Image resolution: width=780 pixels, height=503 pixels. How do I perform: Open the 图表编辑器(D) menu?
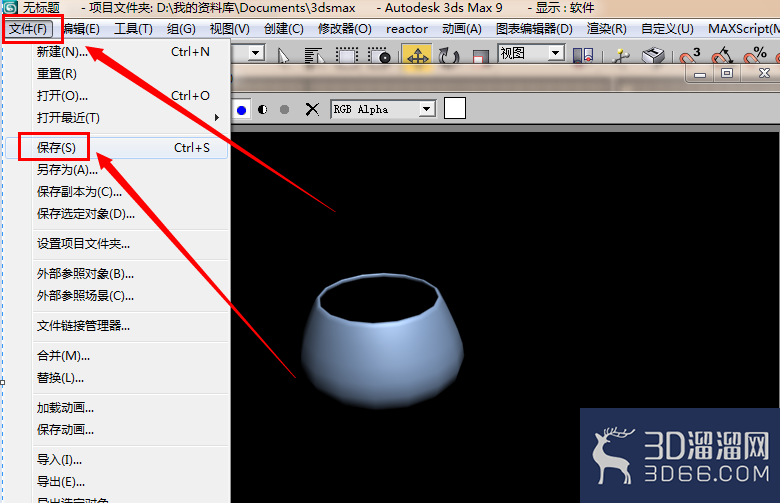tap(534, 29)
